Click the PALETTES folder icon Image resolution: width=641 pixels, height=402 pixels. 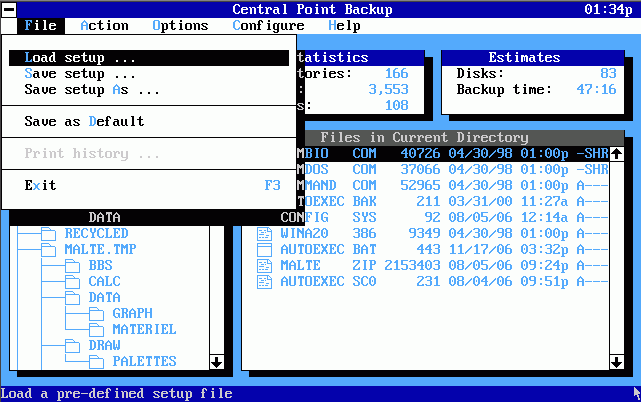pyautogui.click(x=97, y=361)
